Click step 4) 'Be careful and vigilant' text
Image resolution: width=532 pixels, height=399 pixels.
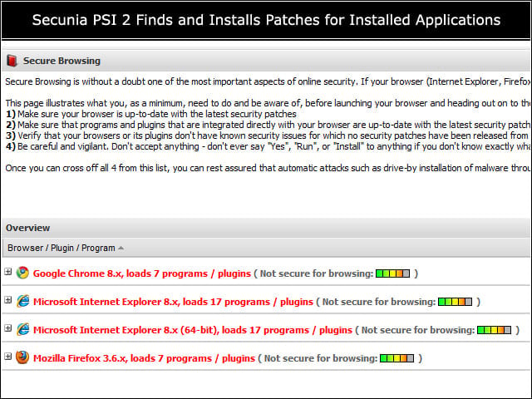(268, 146)
